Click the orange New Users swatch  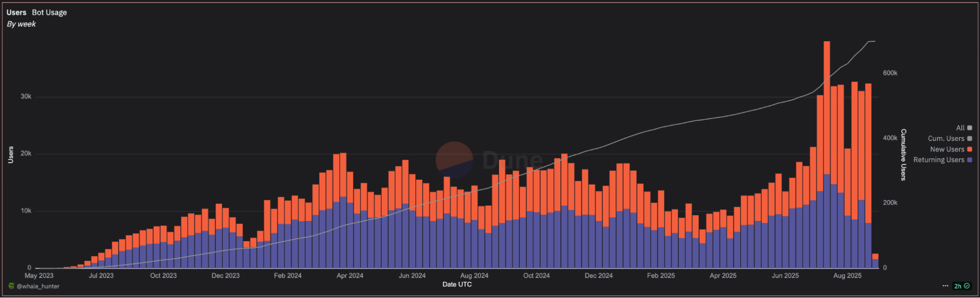[x=969, y=149]
